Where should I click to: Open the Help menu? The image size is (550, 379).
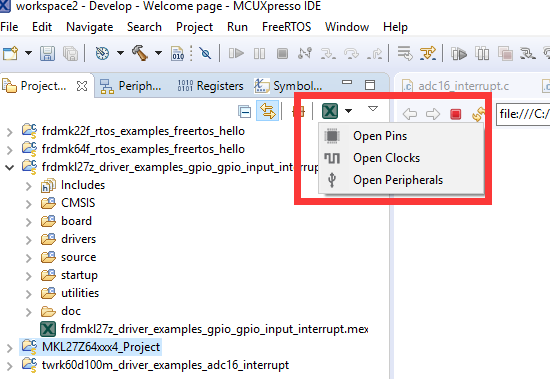pos(395,27)
